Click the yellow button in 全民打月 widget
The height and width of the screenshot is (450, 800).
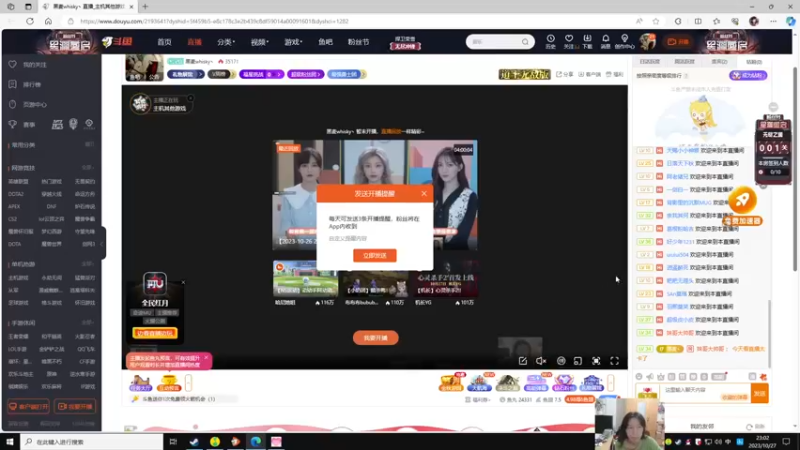point(155,333)
